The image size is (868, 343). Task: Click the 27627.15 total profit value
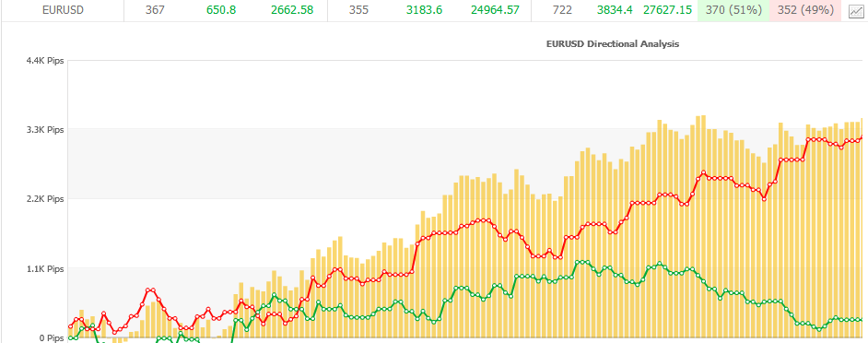pos(668,10)
